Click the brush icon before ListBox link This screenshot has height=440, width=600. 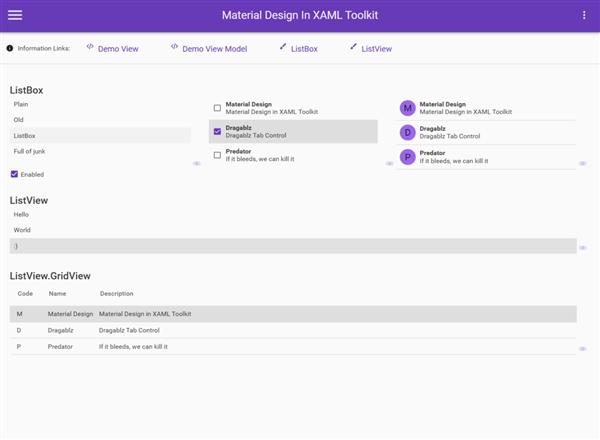click(x=283, y=46)
